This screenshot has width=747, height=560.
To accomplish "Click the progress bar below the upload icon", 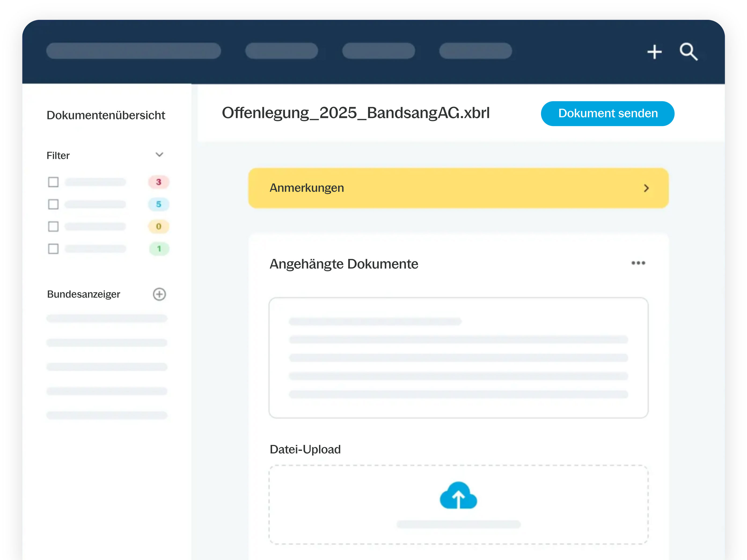I will click(458, 524).
